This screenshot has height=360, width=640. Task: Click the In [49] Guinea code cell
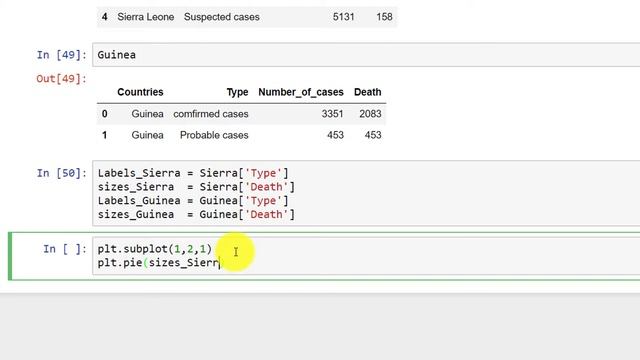(366, 55)
